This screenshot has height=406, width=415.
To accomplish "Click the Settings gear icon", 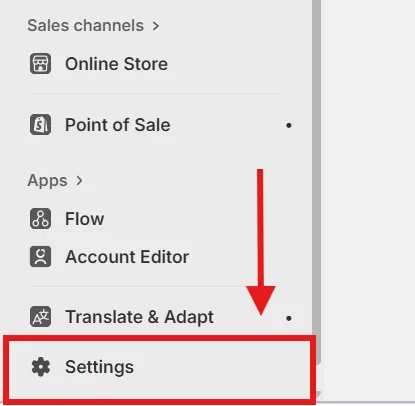I will tap(41, 367).
